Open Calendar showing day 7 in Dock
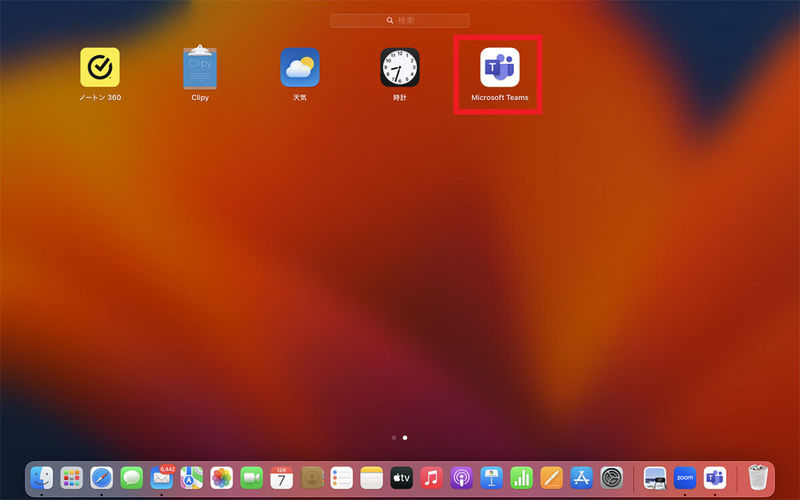 pos(282,478)
